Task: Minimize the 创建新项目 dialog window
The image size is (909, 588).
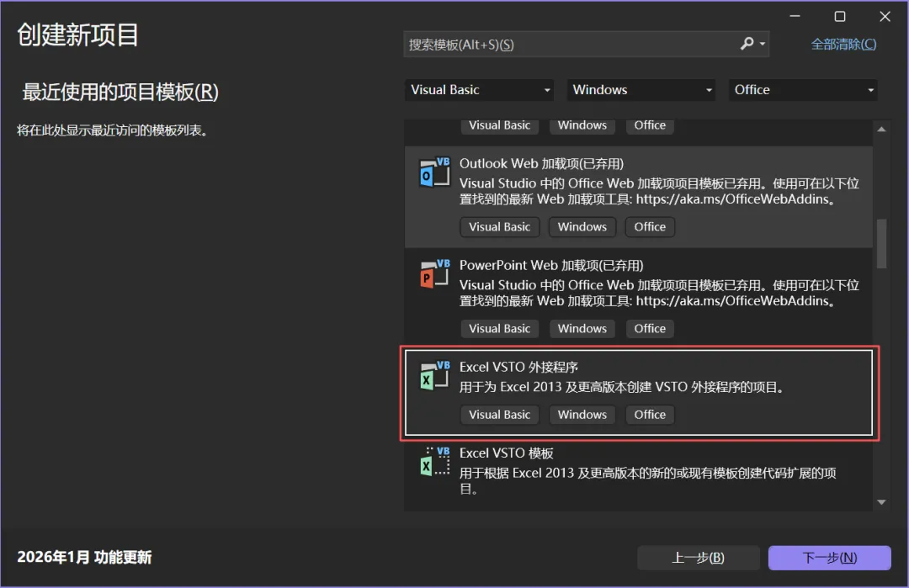Action: 795,17
